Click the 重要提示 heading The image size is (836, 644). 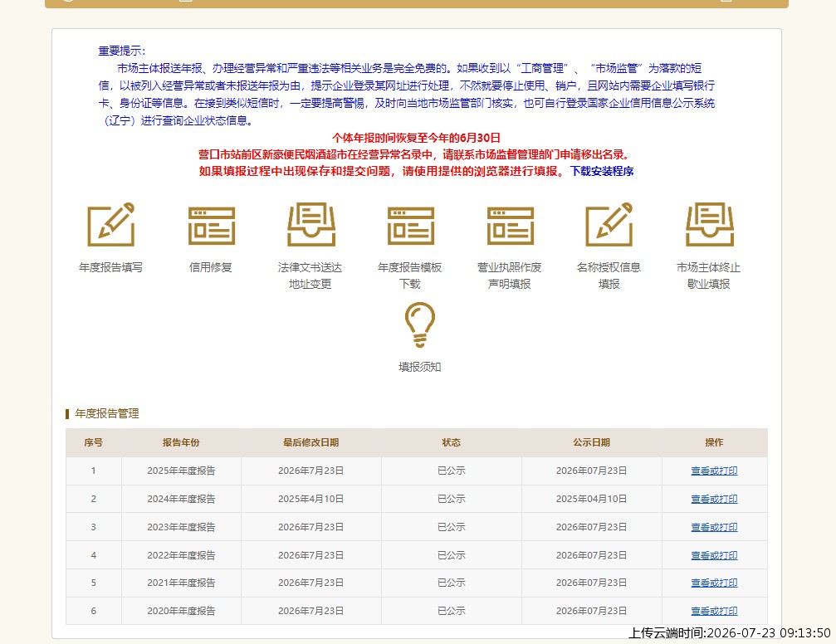(x=121, y=51)
